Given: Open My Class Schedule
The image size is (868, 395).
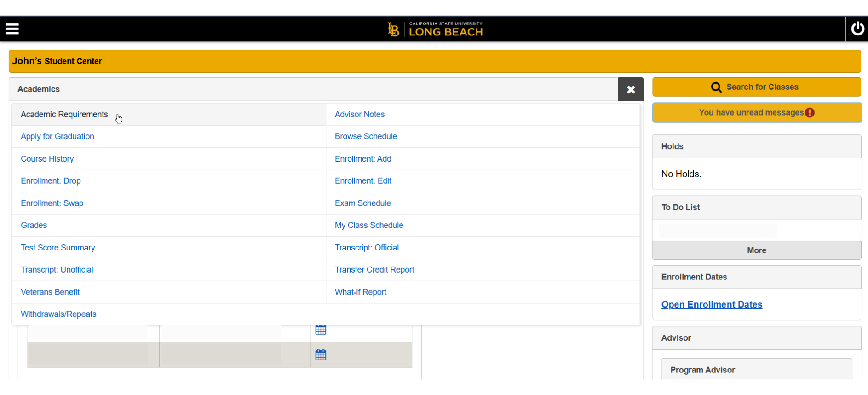Looking at the screenshot, I should tap(369, 226).
